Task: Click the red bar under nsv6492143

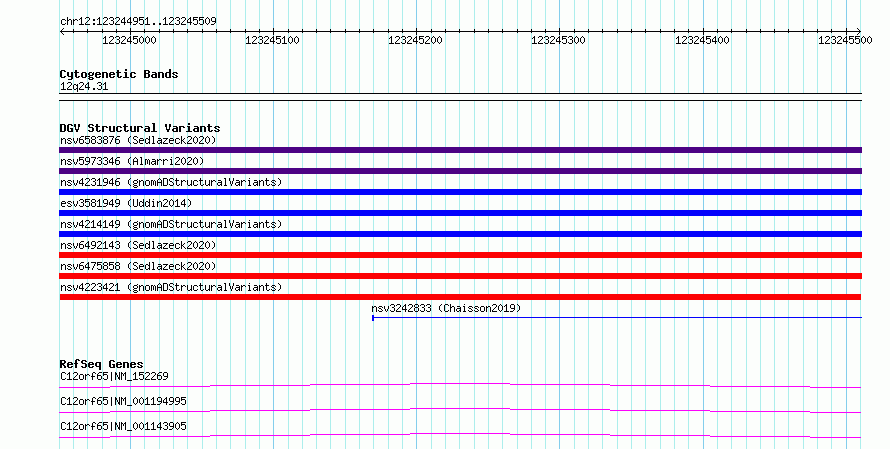Action: (460, 255)
